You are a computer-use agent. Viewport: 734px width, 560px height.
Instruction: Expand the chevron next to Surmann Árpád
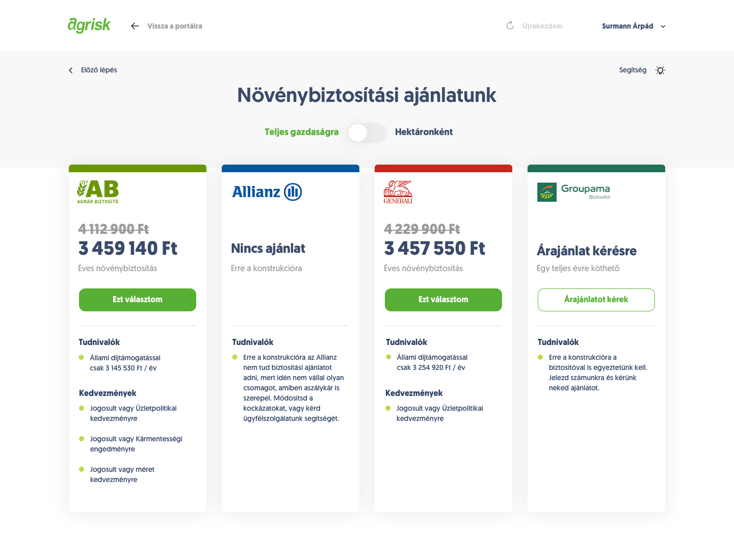663,26
